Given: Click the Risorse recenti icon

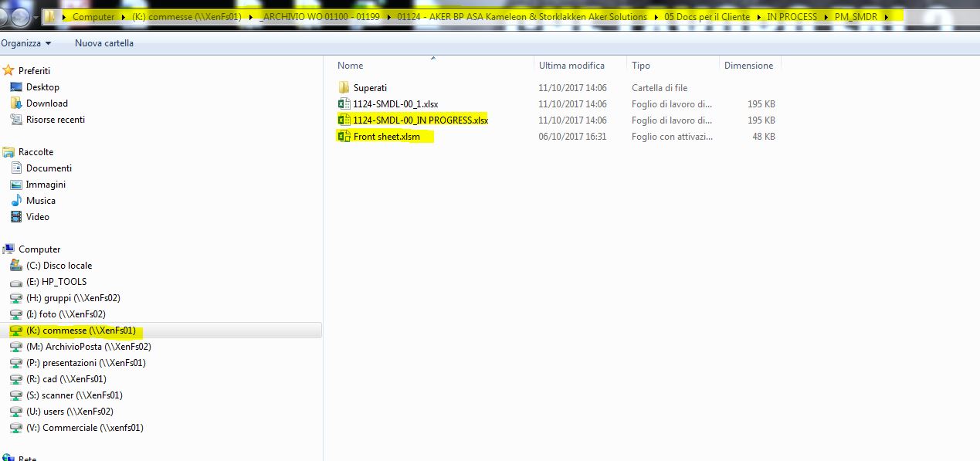Looking at the screenshot, I should click(16, 120).
